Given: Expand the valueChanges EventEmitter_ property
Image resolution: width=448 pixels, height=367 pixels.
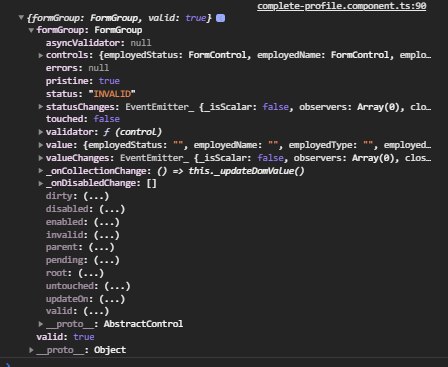Looking at the screenshot, I should (x=41, y=158).
